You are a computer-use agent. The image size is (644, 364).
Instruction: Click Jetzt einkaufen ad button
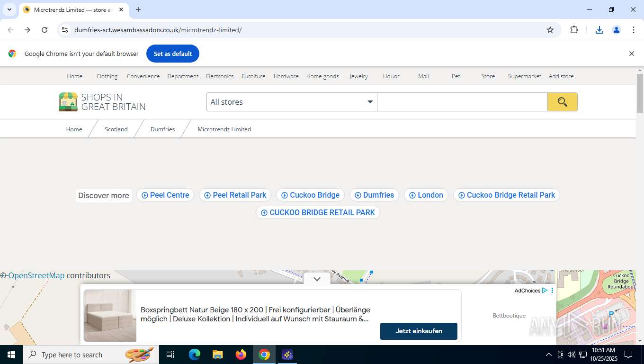[419, 331]
